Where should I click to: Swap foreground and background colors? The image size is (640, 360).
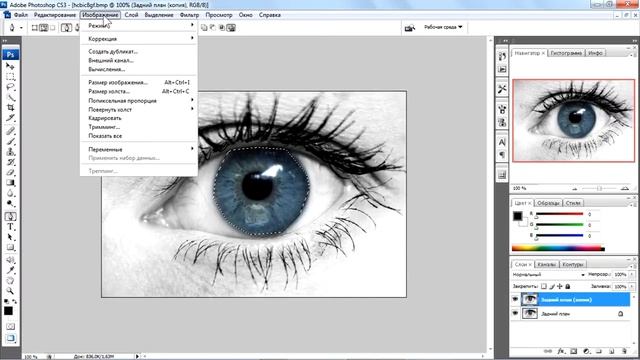pyautogui.click(x=15, y=302)
